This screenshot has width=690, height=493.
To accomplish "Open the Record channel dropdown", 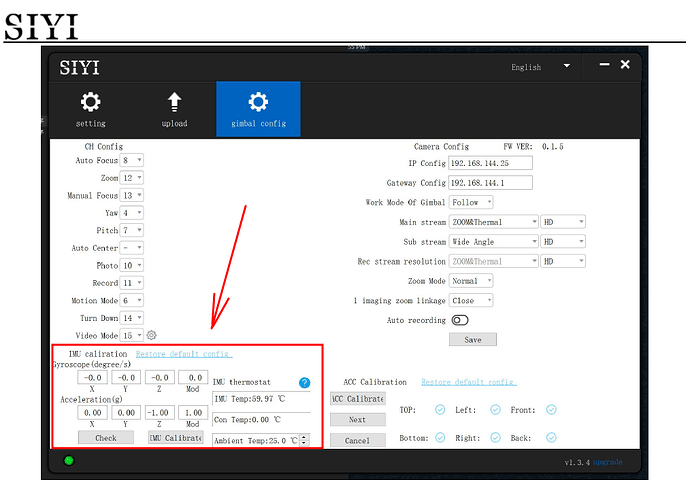I will pos(132,283).
